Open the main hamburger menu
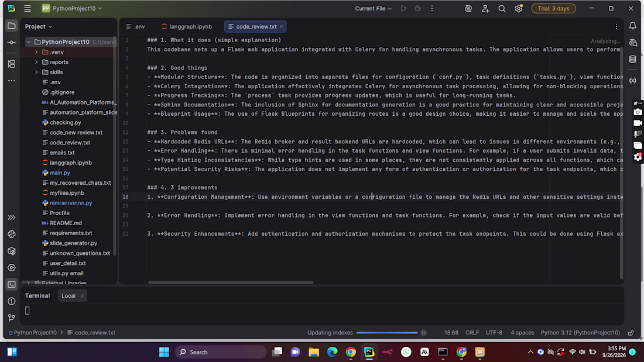The image size is (644, 362). [28, 8]
